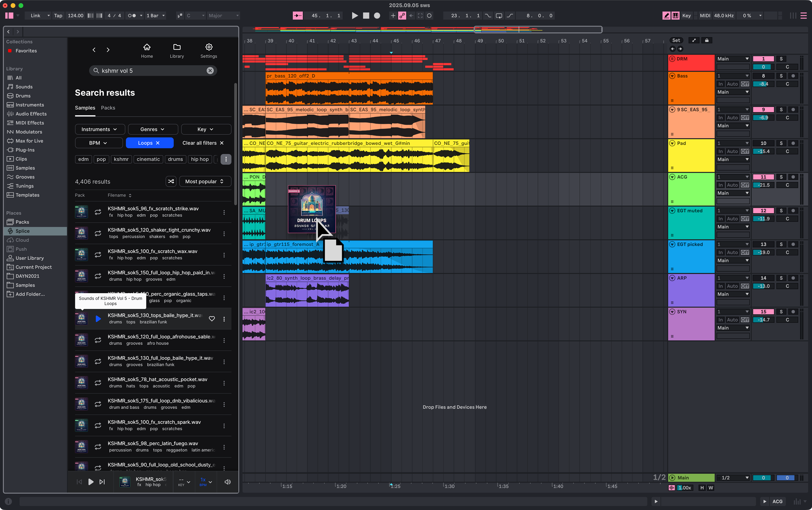Click the Tap tempo button
This screenshot has width=812, height=510.
coord(58,16)
